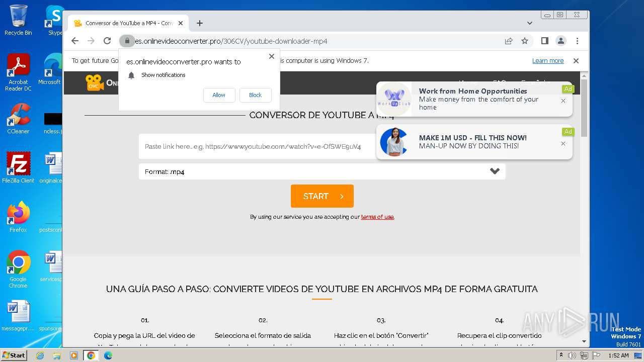The width and height of the screenshot is (644, 362).
Task: Open Acrobat Reader DC desktop icon
Action: tap(18, 72)
